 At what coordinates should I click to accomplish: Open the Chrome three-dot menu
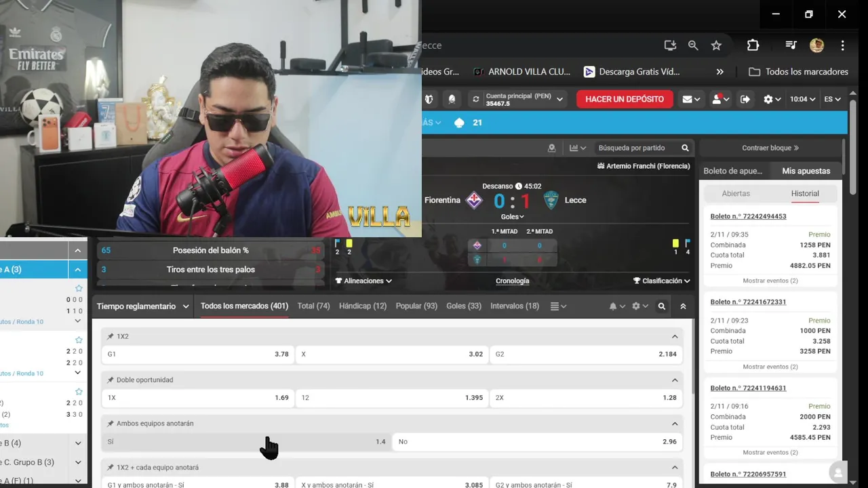[x=842, y=45]
